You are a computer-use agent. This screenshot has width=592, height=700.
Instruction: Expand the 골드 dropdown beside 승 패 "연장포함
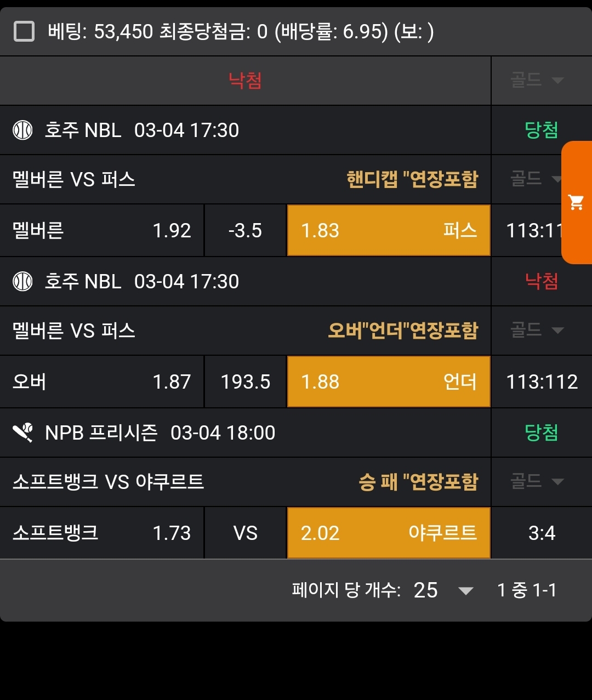537,481
